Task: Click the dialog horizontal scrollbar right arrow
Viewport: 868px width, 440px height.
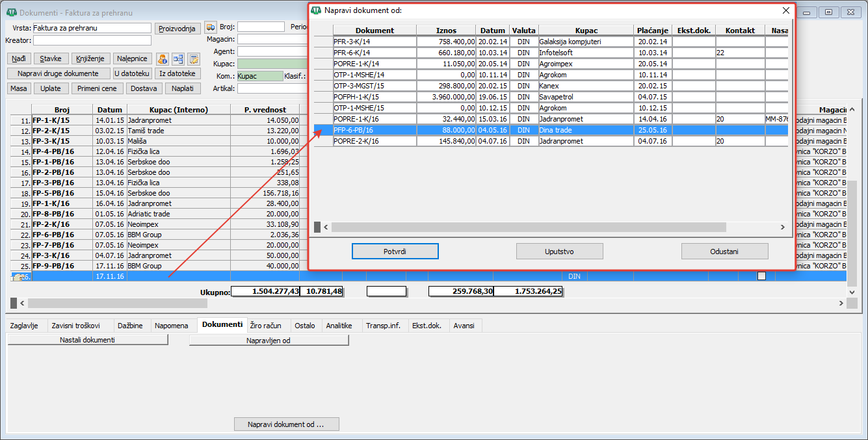Action: pos(783,227)
